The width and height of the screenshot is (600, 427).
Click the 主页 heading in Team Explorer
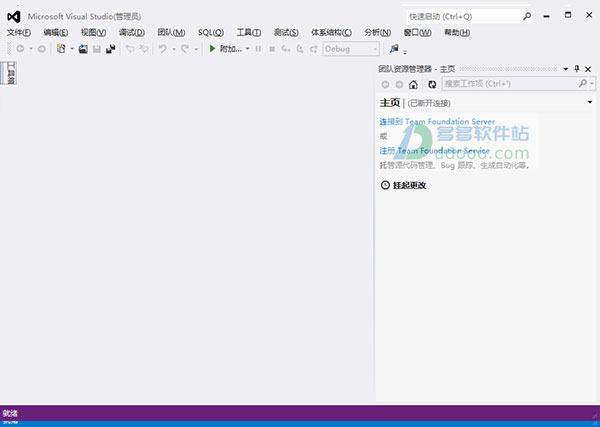(x=390, y=103)
